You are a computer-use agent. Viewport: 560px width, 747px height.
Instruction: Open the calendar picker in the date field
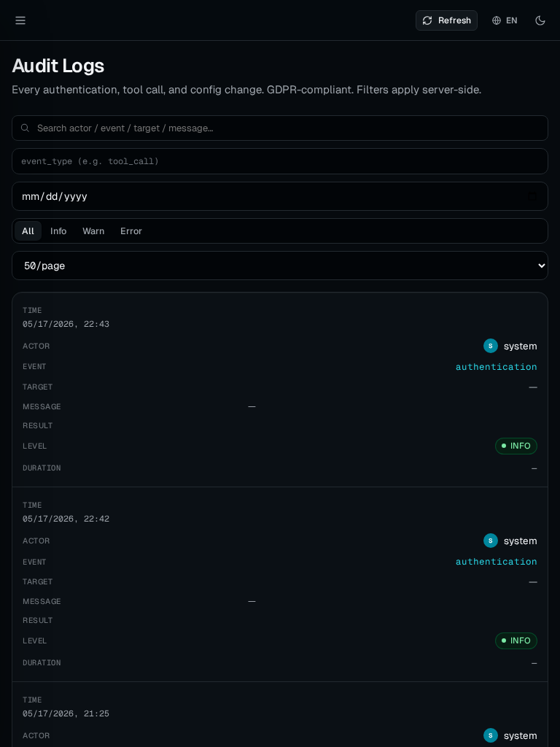click(532, 196)
